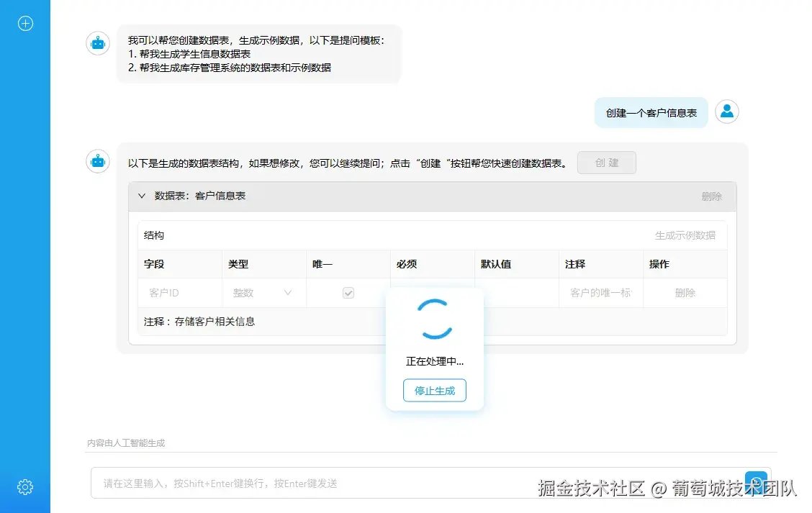The height and width of the screenshot is (513, 812).
Task: Click the 结构 section label
Action: point(154,235)
